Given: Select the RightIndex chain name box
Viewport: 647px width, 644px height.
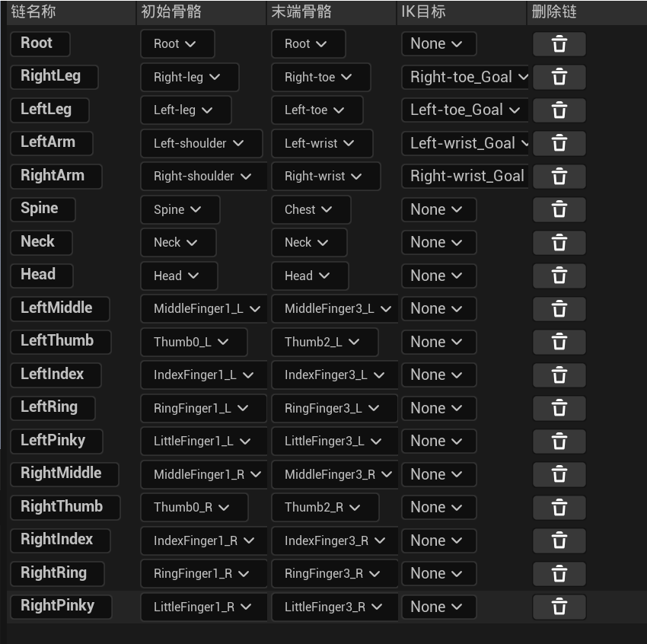Looking at the screenshot, I should click(x=58, y=540).
